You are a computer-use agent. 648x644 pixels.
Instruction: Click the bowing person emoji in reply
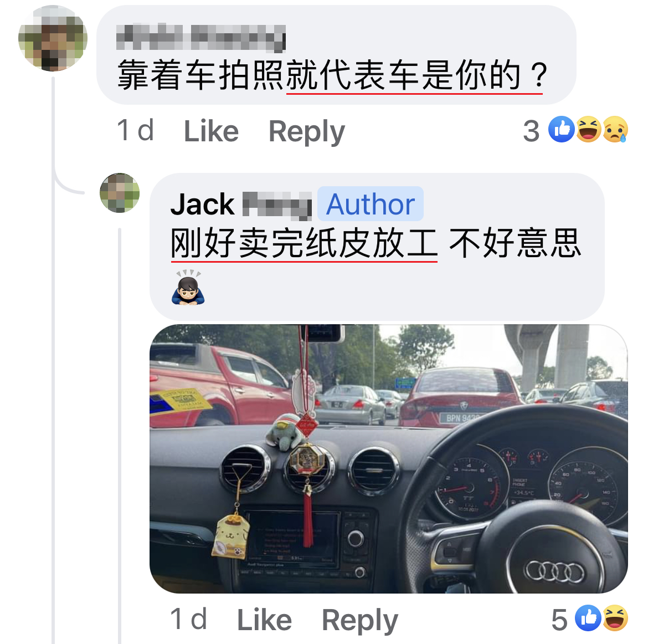(188, 288)
